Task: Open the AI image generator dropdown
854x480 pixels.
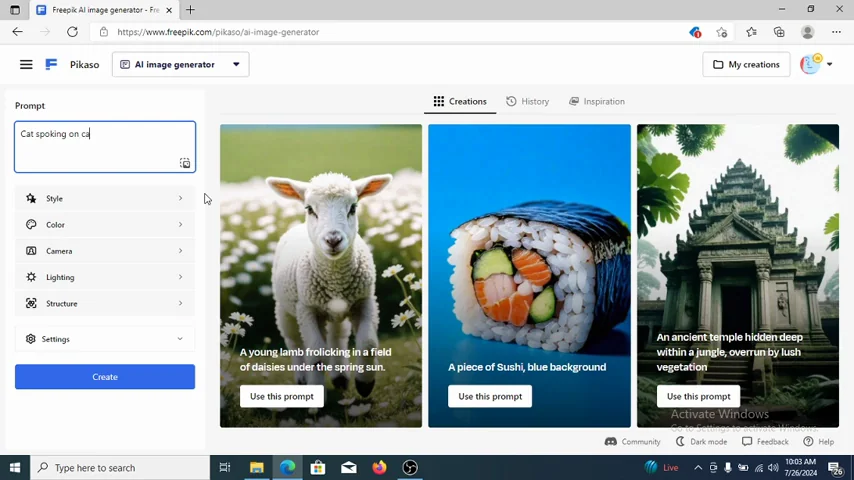Action: 180,64
